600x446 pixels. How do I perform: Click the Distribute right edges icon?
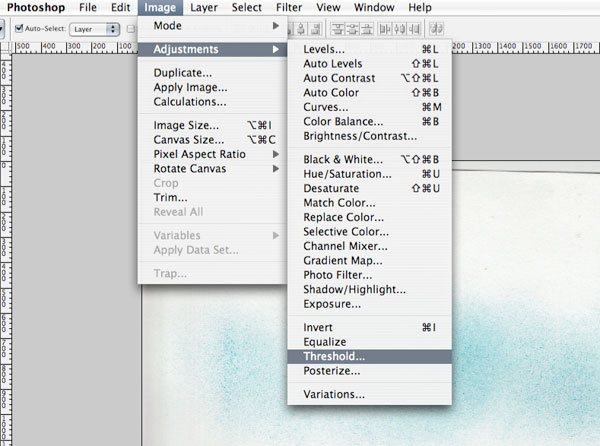(x=414, y=29)
